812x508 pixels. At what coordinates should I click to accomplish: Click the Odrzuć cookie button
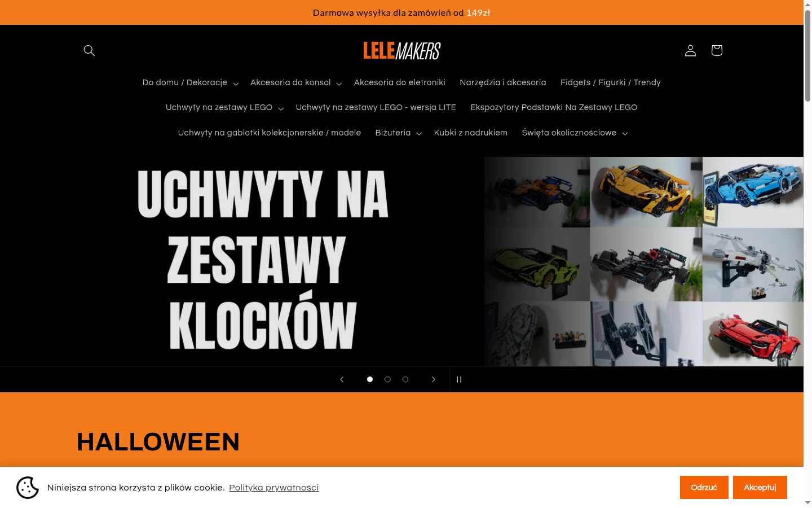[x=704, y=488]
